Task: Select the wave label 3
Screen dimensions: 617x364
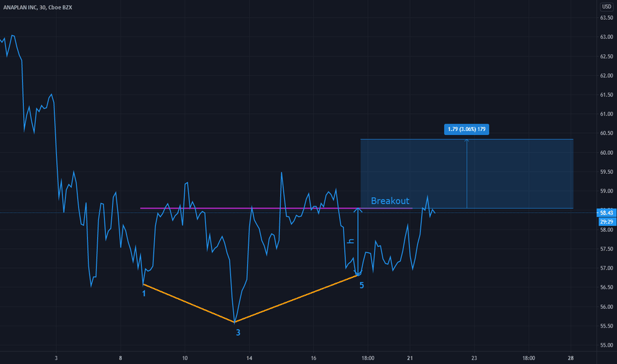Action: [238, 332]
